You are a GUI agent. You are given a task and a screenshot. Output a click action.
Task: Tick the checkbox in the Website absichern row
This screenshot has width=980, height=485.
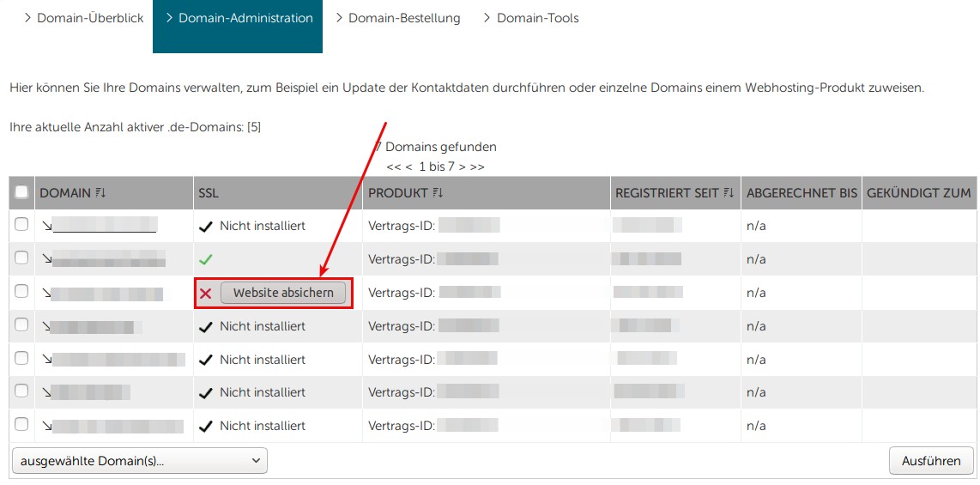[x=21, y=291]
